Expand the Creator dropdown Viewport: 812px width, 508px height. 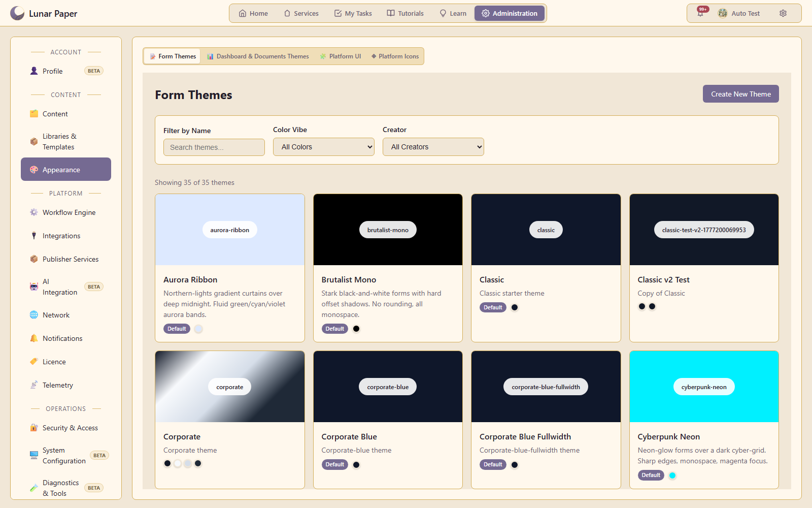click(433, 147)
